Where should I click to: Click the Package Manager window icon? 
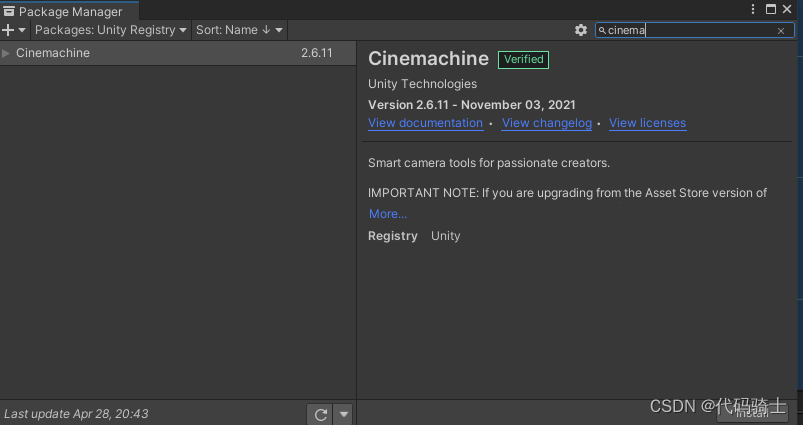10,12
